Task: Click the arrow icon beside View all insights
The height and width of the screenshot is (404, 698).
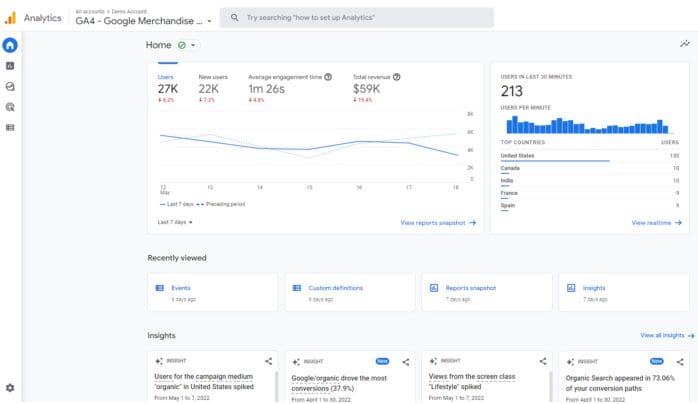Action: click(691, 335)
